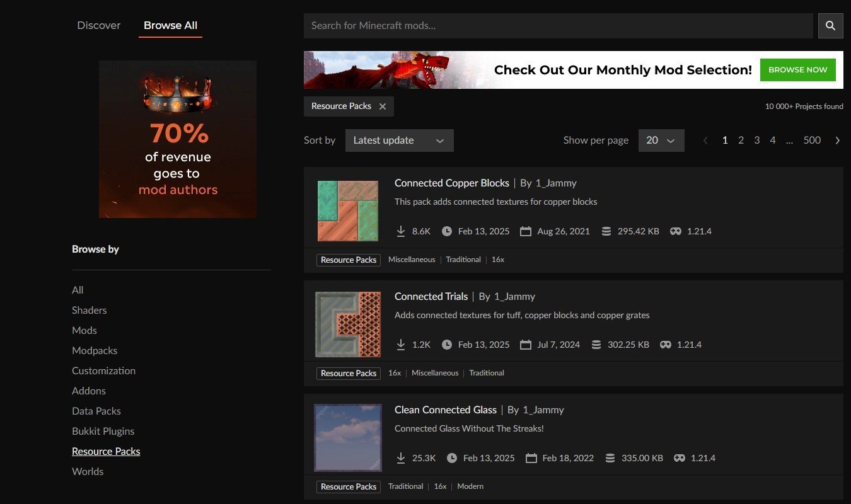Go to next page arrow
The width and height of the screenshot is (851, 504).
tap(837, 140)
